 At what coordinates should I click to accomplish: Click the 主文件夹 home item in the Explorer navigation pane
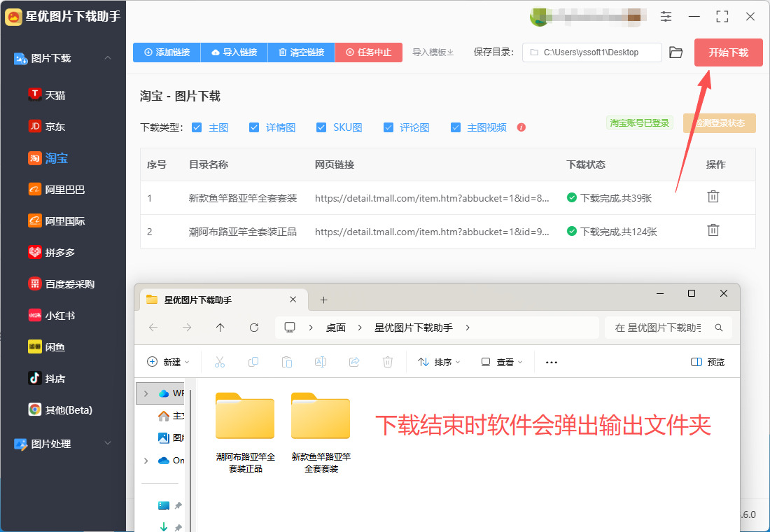click(x=170, y=416)
